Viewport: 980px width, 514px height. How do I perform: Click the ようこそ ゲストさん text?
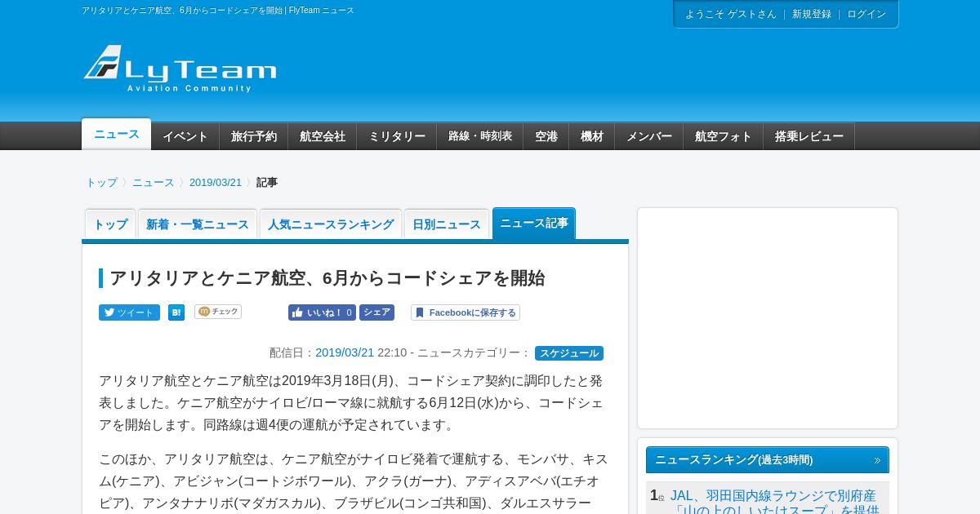pos(731,14)
